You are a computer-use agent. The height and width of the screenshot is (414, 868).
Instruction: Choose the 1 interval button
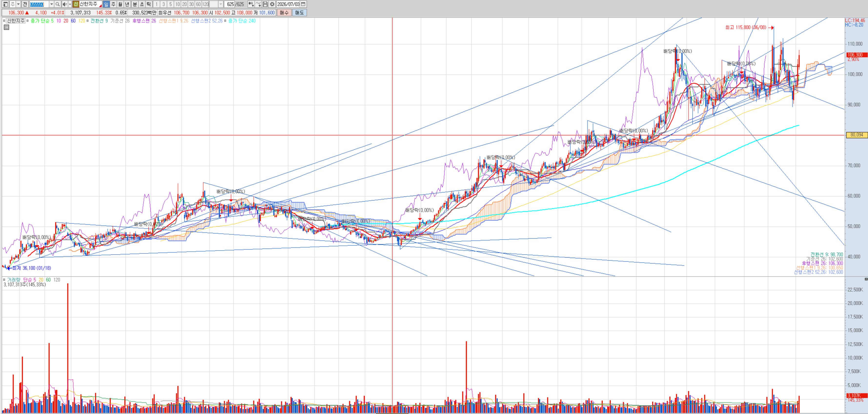157,4
